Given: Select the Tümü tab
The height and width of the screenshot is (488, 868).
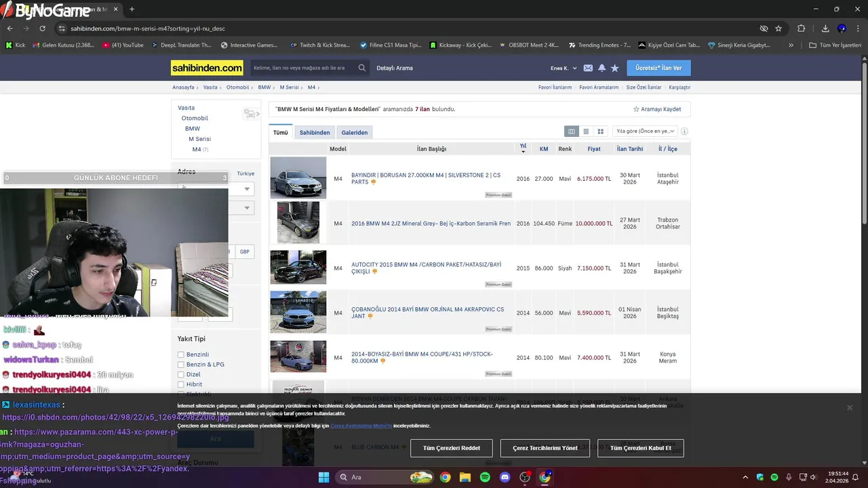Looking at the screenshot, I should [281, 132].
